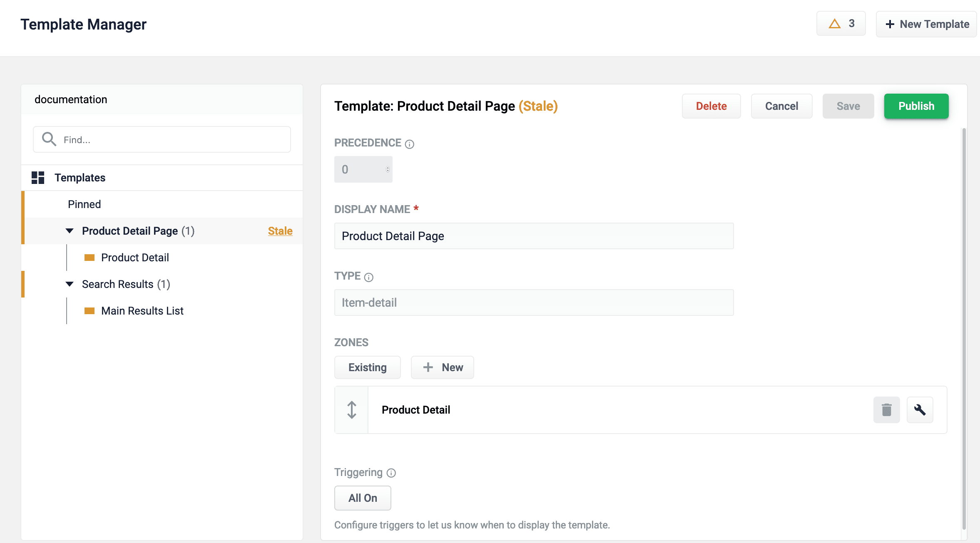Collapse the Product Detail Page tree node
This screenshot has height=543, width=980.
click(x=69, y=231)
